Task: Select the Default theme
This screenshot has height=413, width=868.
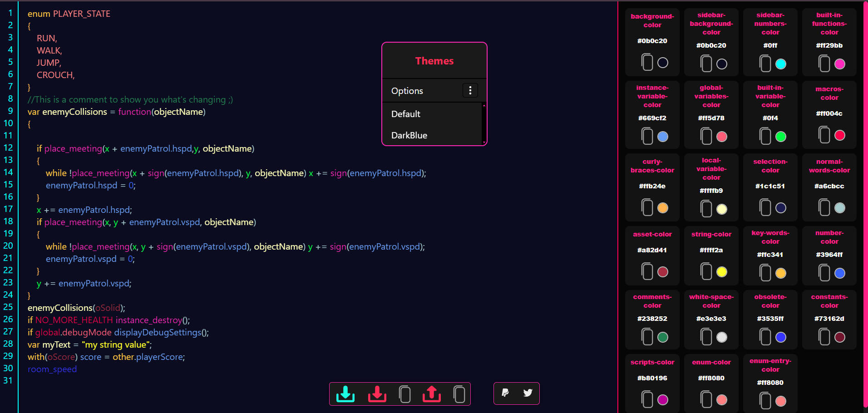Action: 406,114
